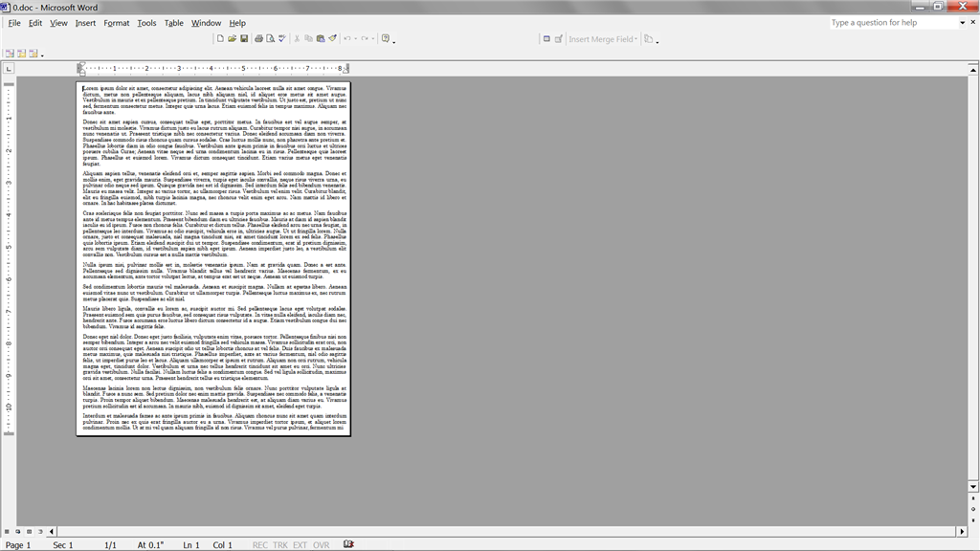Viewport: 980px width, 551px height.
Task: Click the Paste clipboard icon
Action: coord(321,38)
